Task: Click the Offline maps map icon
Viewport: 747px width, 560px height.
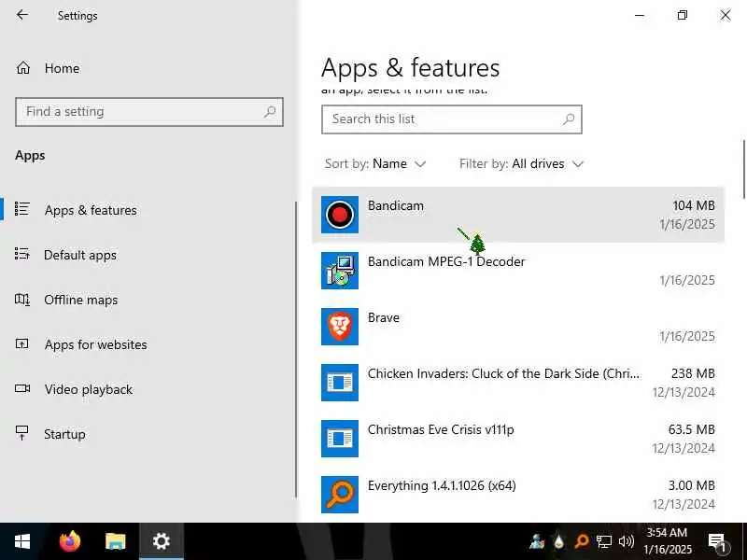Action: pos(21,299)
